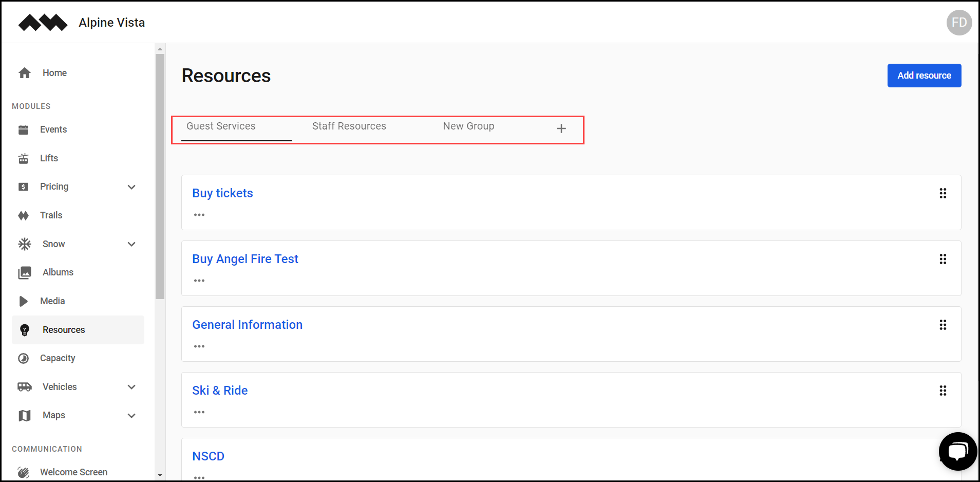Open the Vehicles bus icon

click(x=24, y=386)
